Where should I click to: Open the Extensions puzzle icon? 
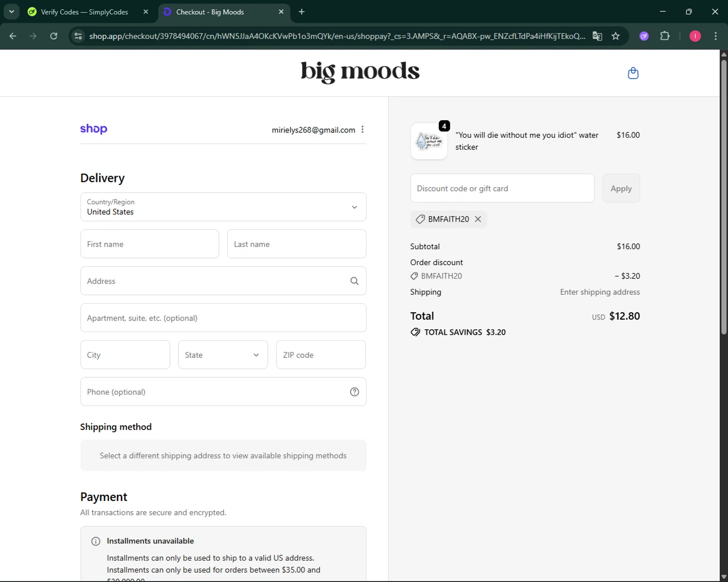665,36
